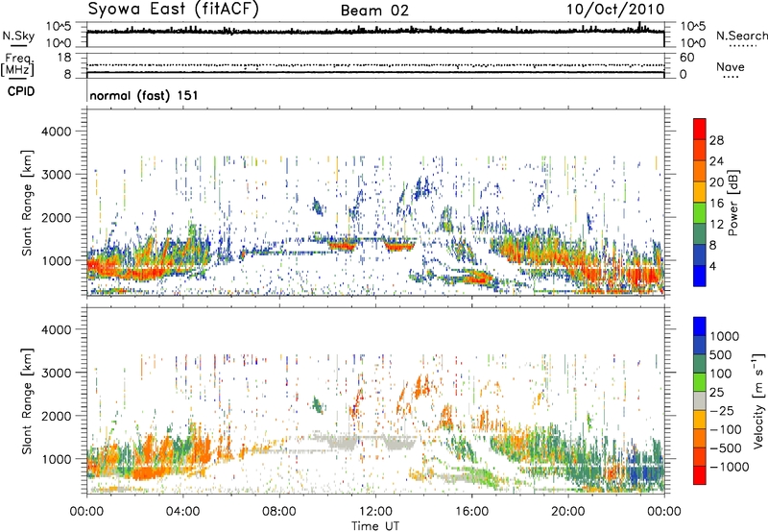Image resolution: width=768 pixels, height=532 pixels.
Task: Click the '20:00' time axis tick label
Action: (567, 512)
